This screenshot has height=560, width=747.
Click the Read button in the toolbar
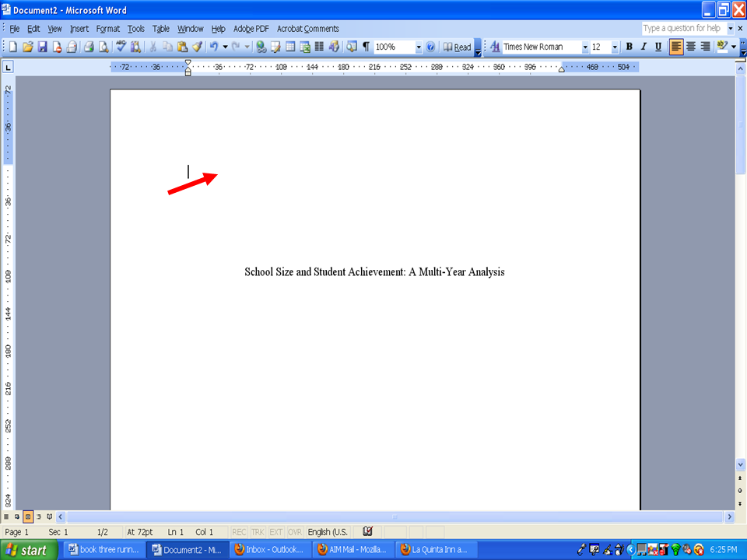pyautogui.click(x=457, y=47)
